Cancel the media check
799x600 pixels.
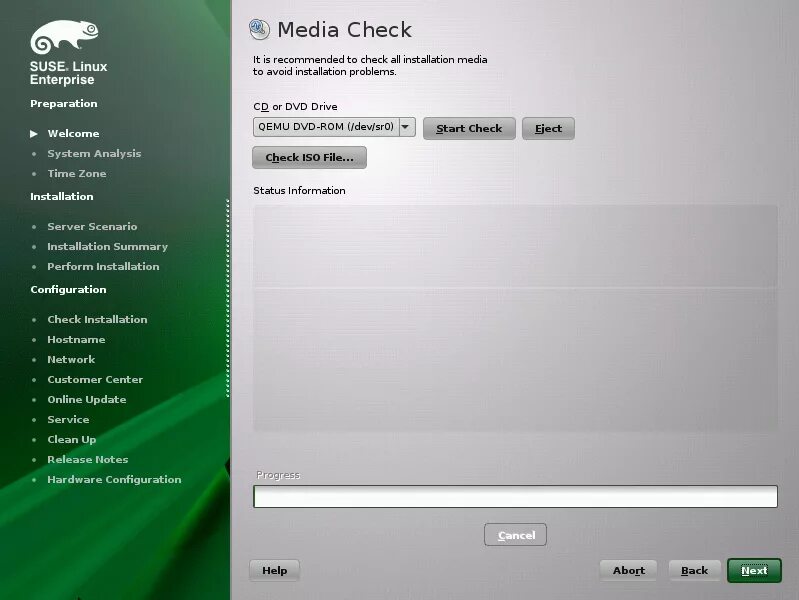[x=515, y=535]
